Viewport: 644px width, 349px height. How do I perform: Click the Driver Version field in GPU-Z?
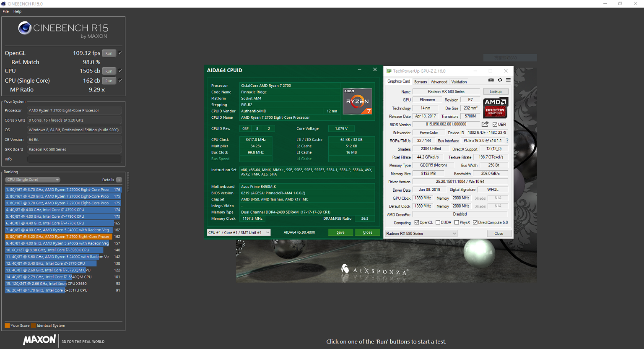460,182
